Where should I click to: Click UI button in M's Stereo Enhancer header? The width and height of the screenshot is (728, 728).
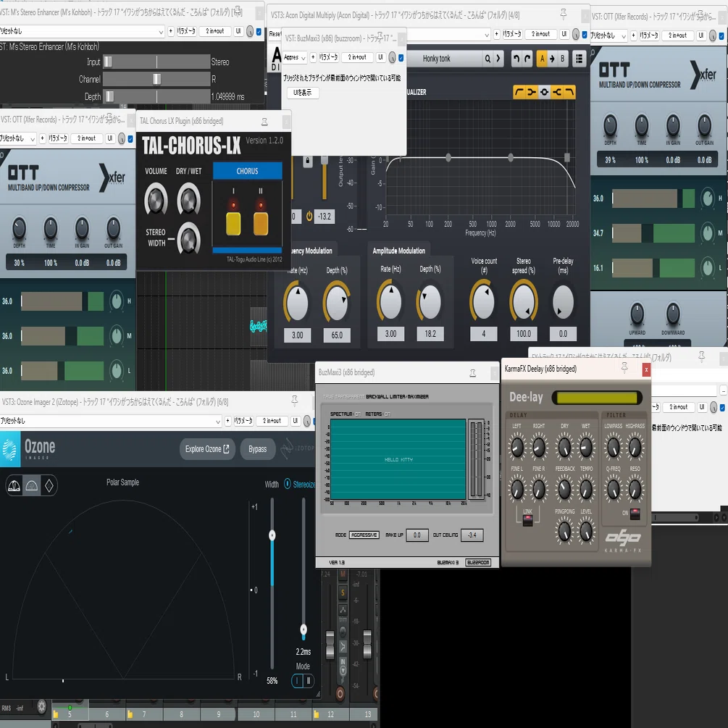pyautogui.click(x=238, y=31)
